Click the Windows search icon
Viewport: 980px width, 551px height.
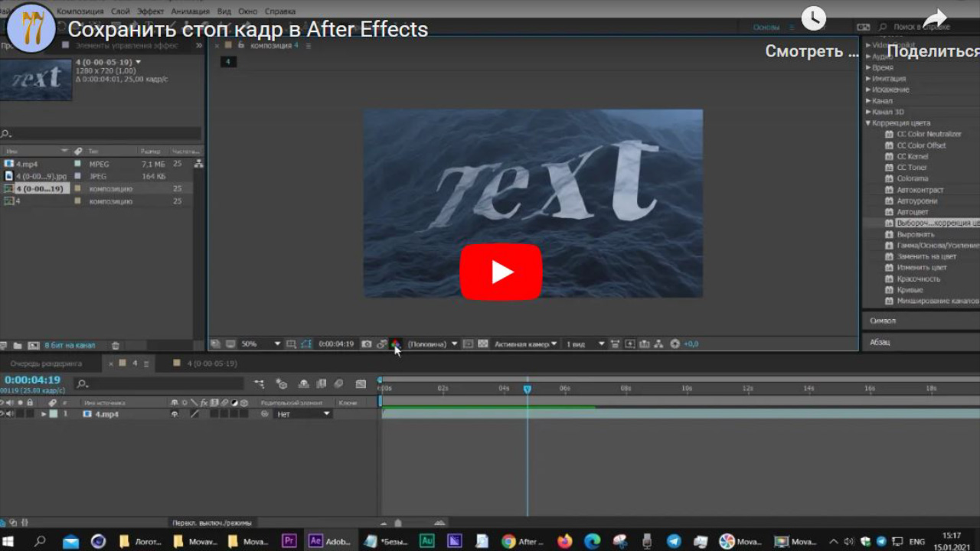coord(40,541)
